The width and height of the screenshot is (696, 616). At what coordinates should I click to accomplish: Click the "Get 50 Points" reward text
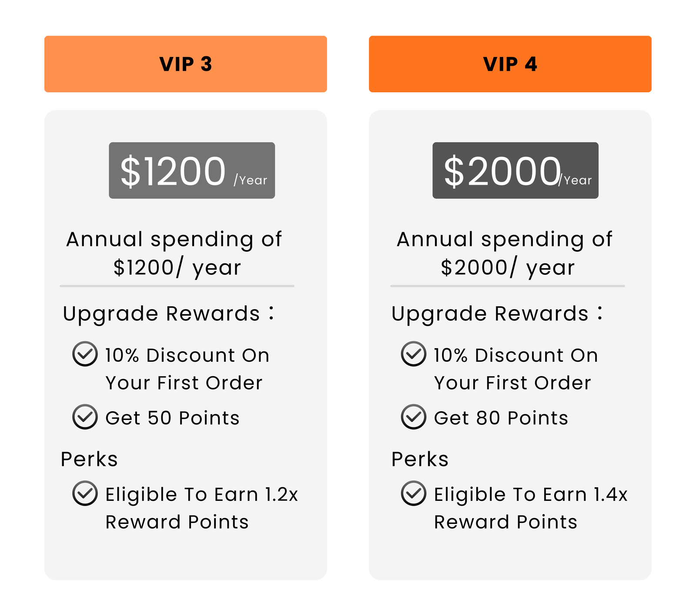pos(172,418)
